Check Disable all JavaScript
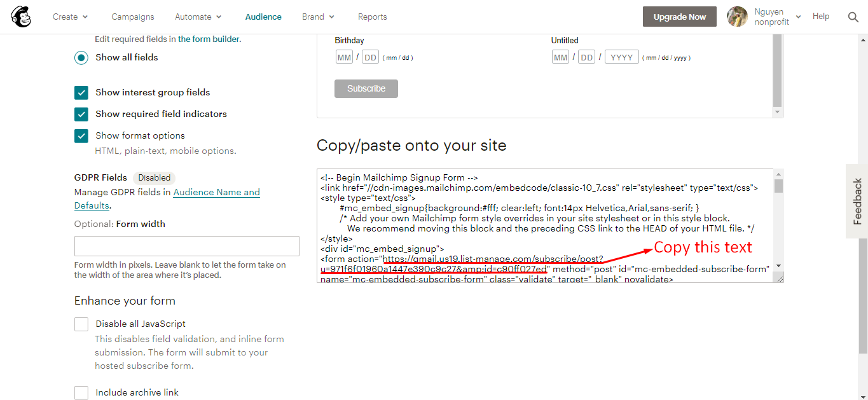Viewport: 868px width, 400px height. [x=81, y=324]
